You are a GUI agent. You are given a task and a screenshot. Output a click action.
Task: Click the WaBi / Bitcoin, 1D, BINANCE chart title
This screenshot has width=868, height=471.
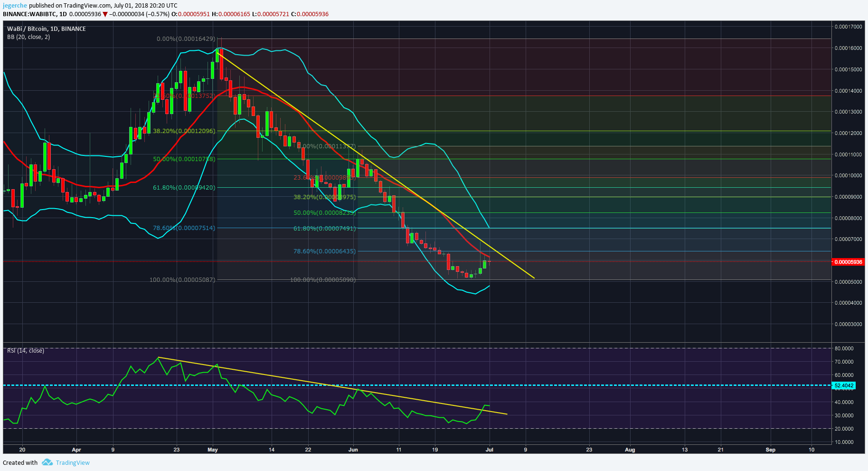(x=47, y=29)
